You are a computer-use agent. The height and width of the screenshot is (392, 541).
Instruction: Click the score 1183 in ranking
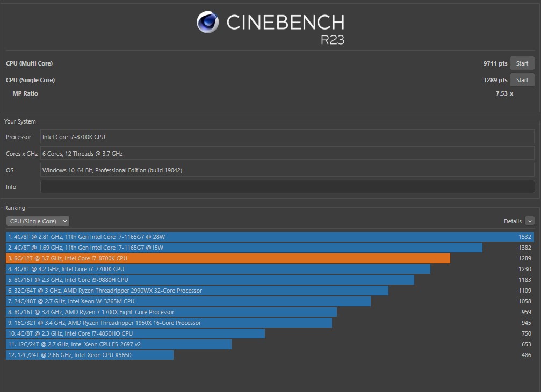click(525, 280)
